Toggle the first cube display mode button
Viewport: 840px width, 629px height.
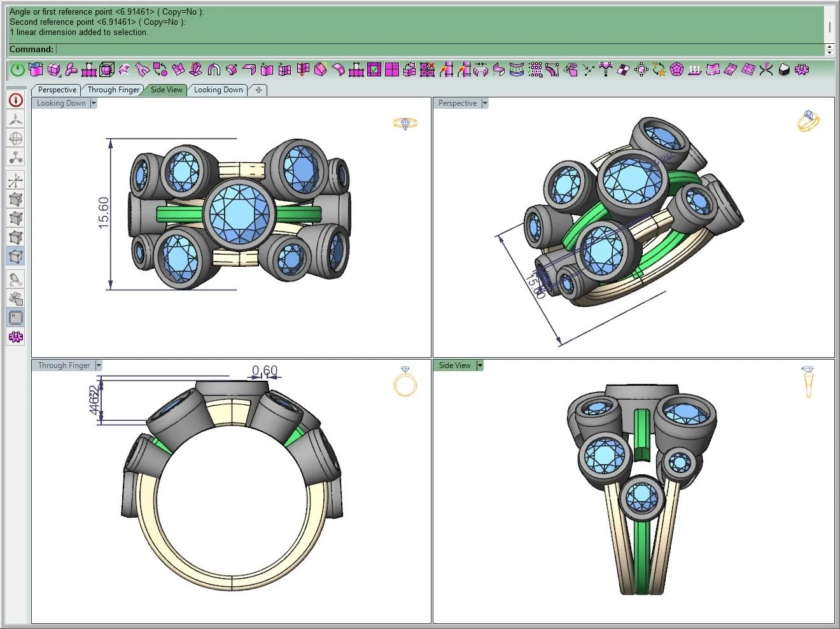click(16, 199)
